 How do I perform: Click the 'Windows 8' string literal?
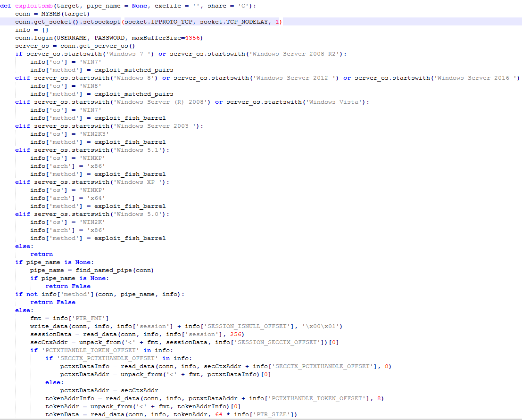coord(133,78)
